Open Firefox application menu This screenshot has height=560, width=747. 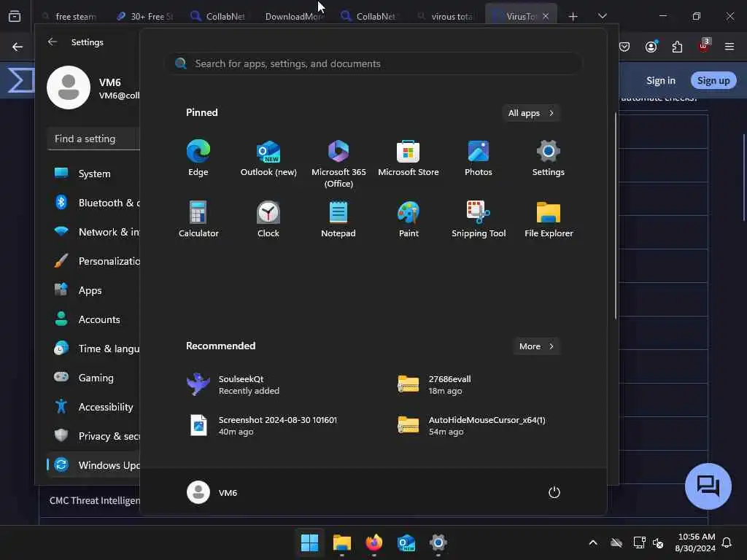click(729, 47)
